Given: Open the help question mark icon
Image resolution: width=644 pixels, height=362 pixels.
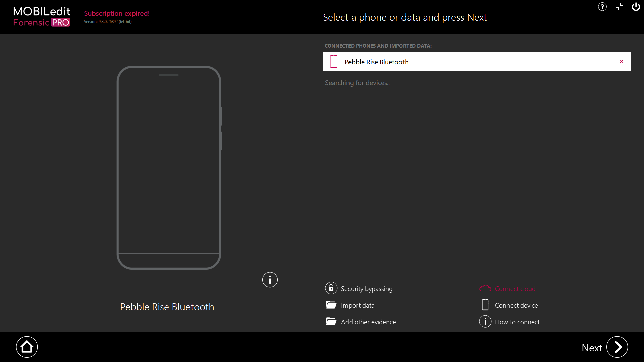Looking at the screenshot, I should point(602,7).
